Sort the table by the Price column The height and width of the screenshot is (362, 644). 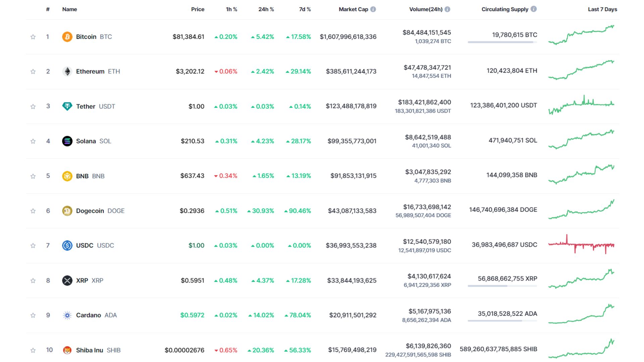point(198,9)
